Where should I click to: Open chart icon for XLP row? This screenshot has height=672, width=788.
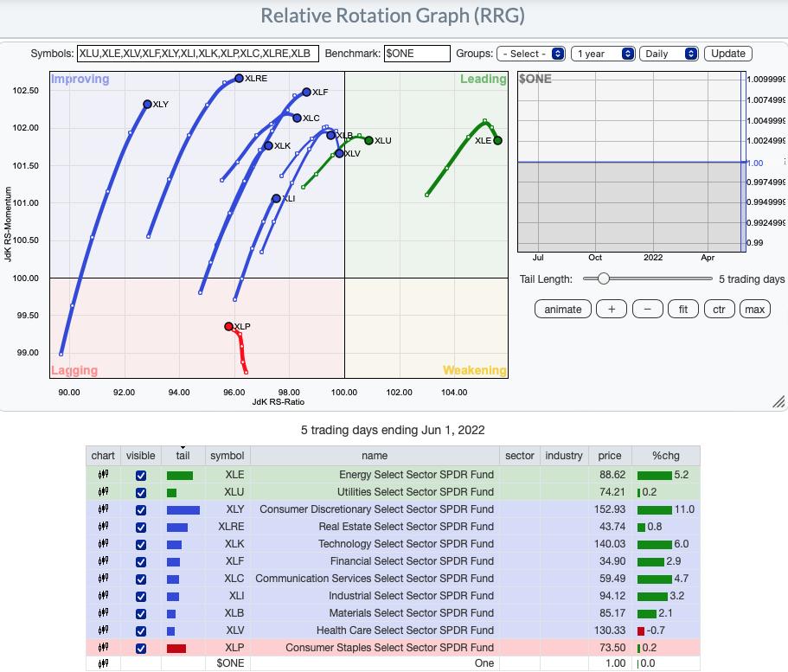(103, 648)
